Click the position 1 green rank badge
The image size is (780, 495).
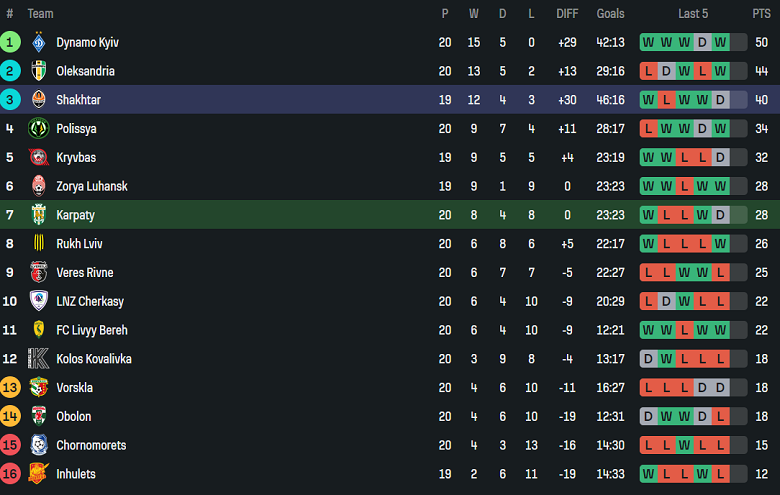[10, 42]
